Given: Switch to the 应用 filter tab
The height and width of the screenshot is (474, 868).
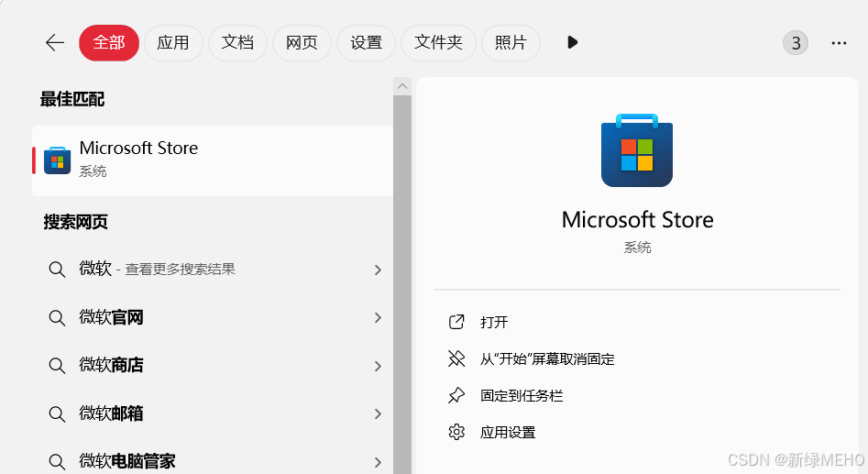Looking at the screenshot, I should [173, 43].
